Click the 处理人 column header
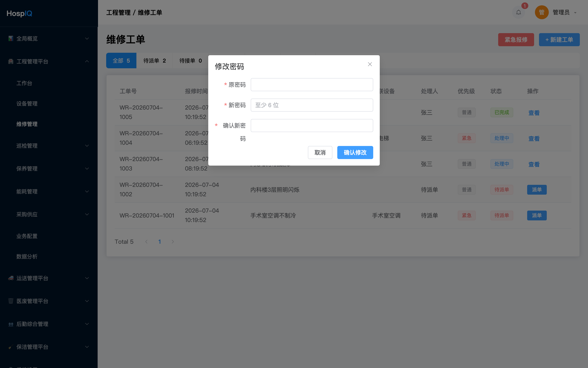The height and width of the screenshot is (368, 588). point(429,91)
